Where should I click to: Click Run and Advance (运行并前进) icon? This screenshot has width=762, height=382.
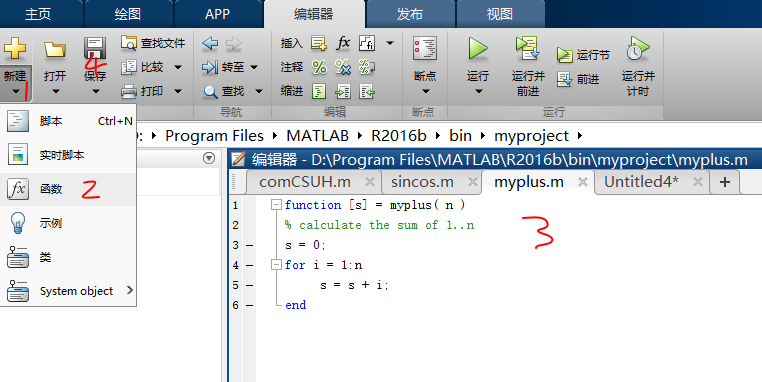click(528, 48)
